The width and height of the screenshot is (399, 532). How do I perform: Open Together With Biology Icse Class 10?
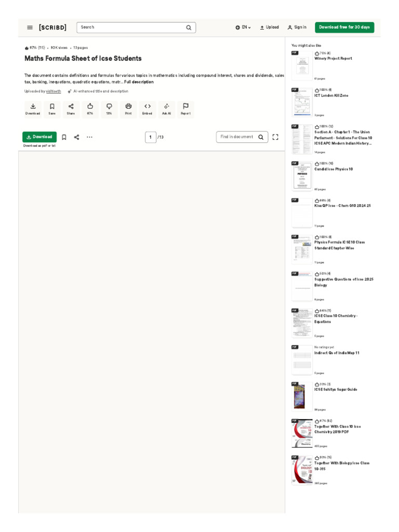tap(342, 466)
